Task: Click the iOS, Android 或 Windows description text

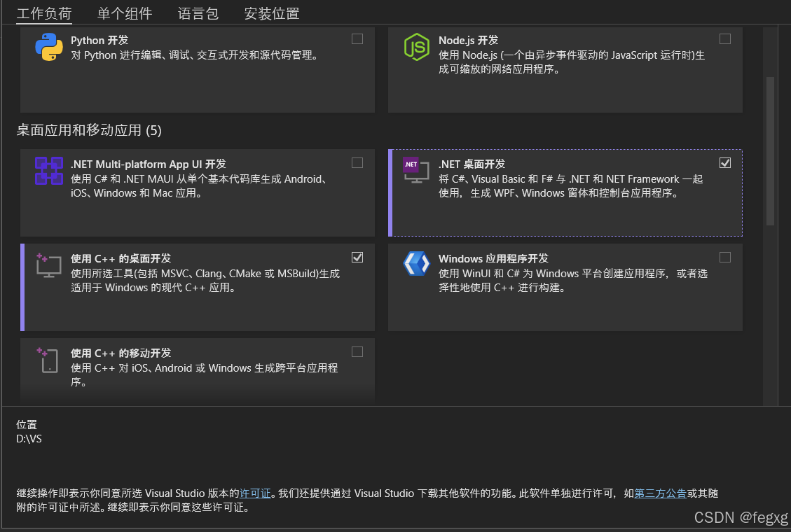Action: click(205, 374)
